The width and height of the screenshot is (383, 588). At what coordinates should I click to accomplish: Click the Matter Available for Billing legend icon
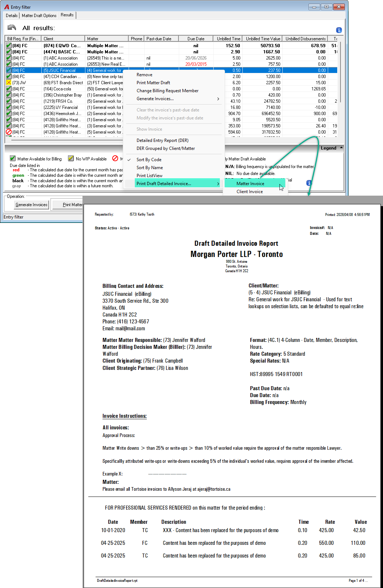[13, 159]
